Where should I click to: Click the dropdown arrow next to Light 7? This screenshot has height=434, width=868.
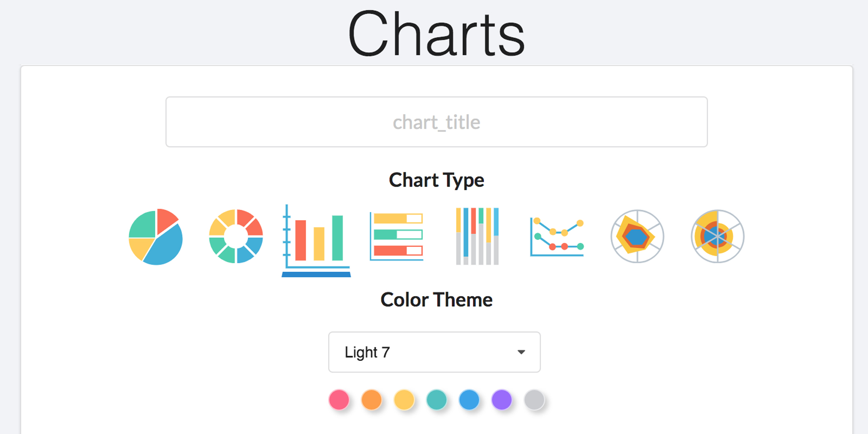pyautogui.click(x=521, y=352)
